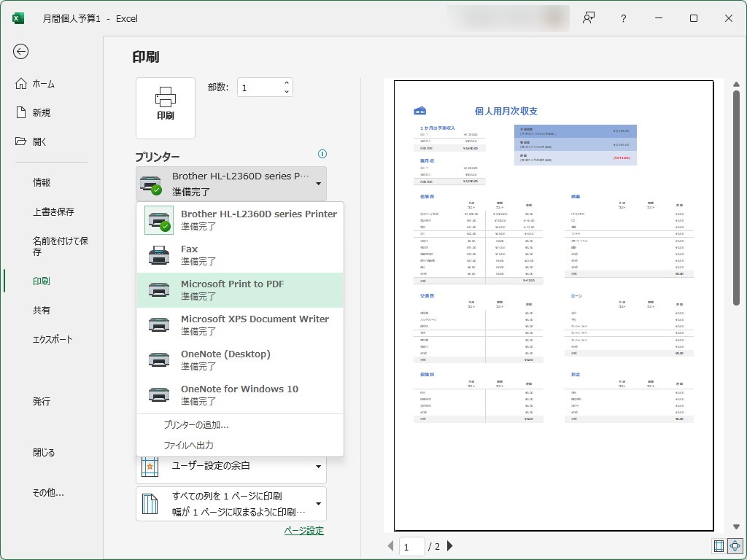Expand the すべての列を1ページに印刷 scaling dropdown
Screen dimensions: 747x560
[317, 504]
